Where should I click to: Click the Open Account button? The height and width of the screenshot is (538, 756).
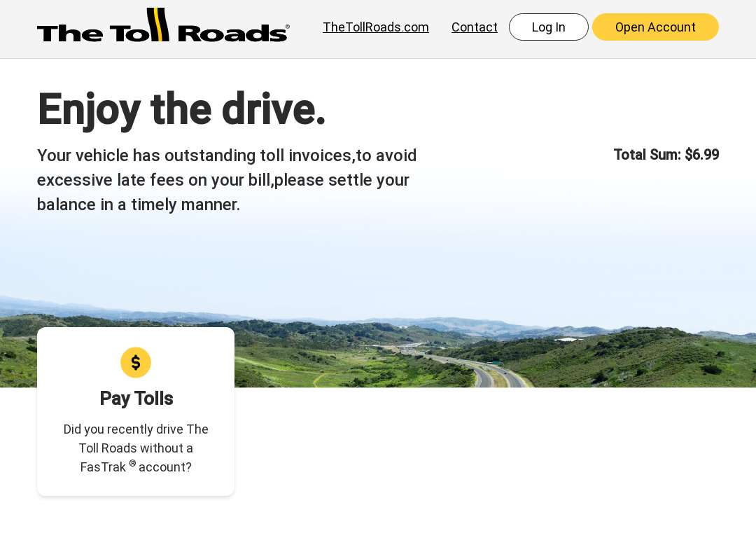point(655,27)
